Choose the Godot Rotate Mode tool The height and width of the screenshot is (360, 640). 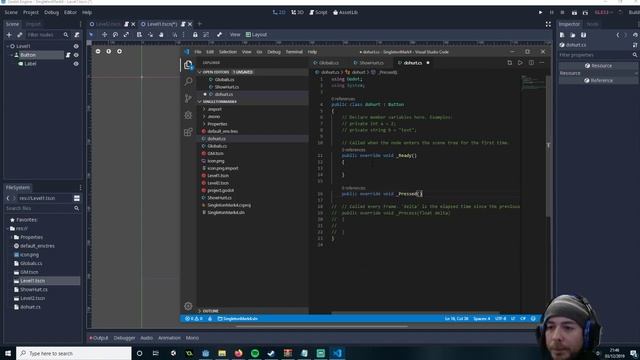tap(116, 35)
